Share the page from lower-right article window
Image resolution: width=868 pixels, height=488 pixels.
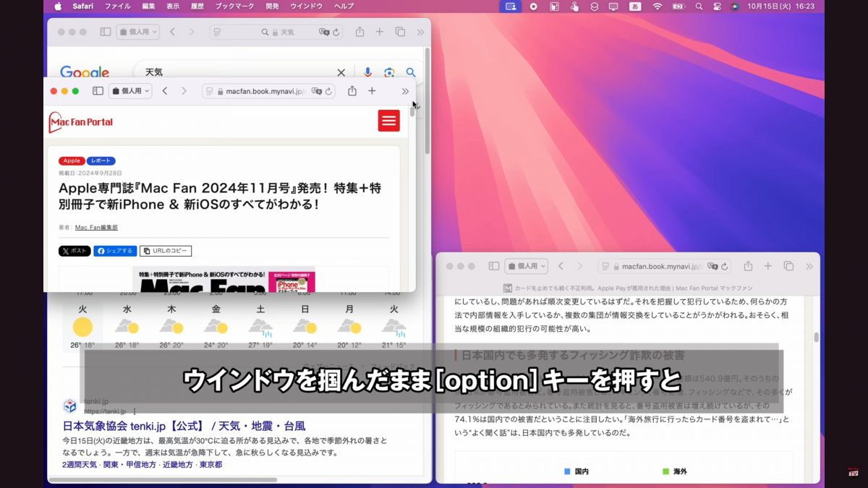coord(749,266)
